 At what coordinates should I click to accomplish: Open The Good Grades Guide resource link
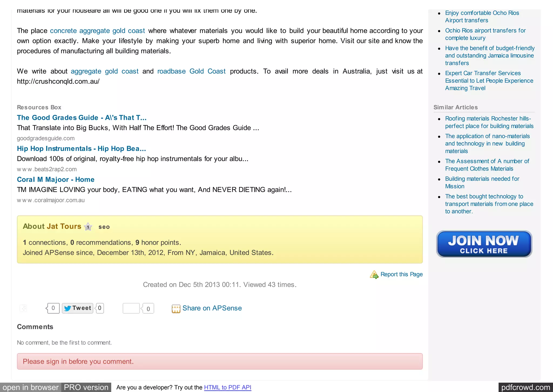tap(82, 118)
